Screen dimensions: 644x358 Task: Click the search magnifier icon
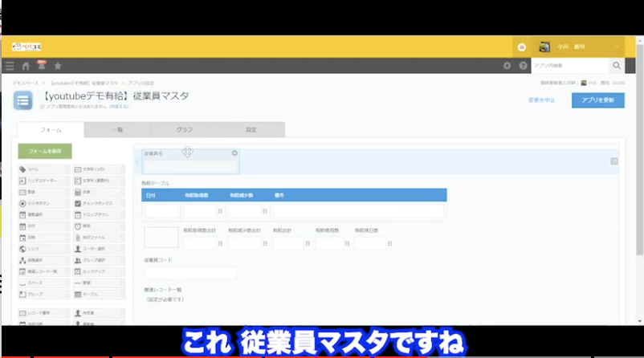(x=617, y=66)
